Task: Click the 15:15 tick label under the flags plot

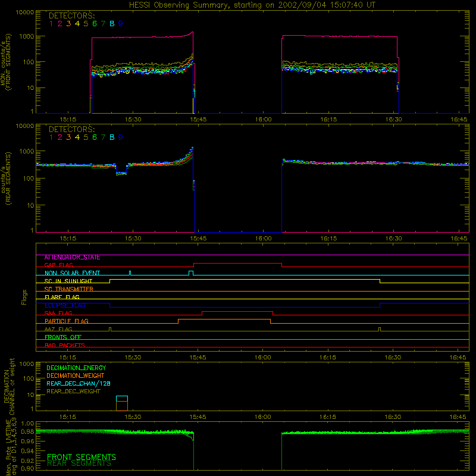Action: pyautogui.click(x=68, y=358)
